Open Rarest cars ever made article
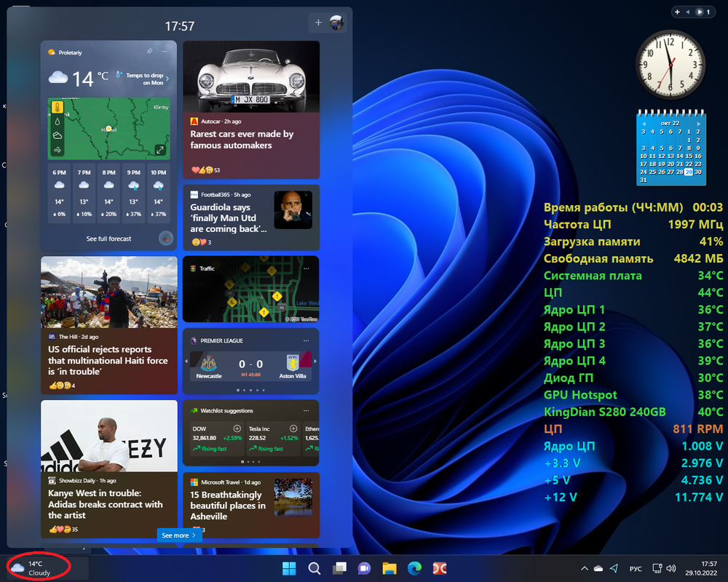Screen dimensions: 728x582 pyautogui.click(x=251, y=110)
